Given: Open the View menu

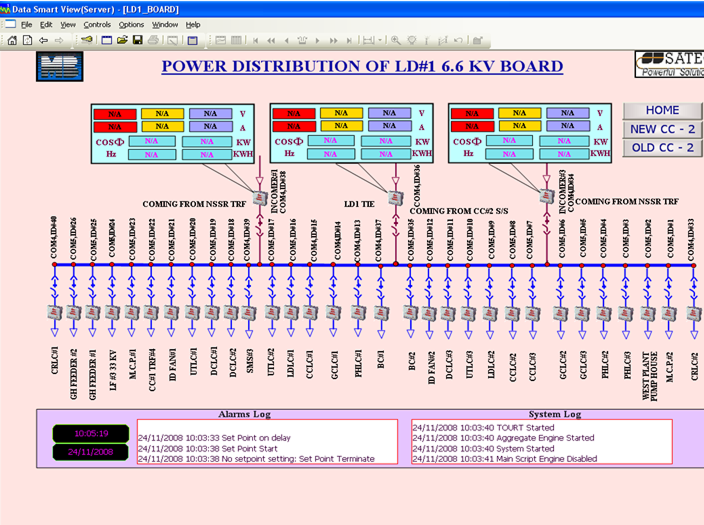Looking at the screenshot, I should coord(68,25).
